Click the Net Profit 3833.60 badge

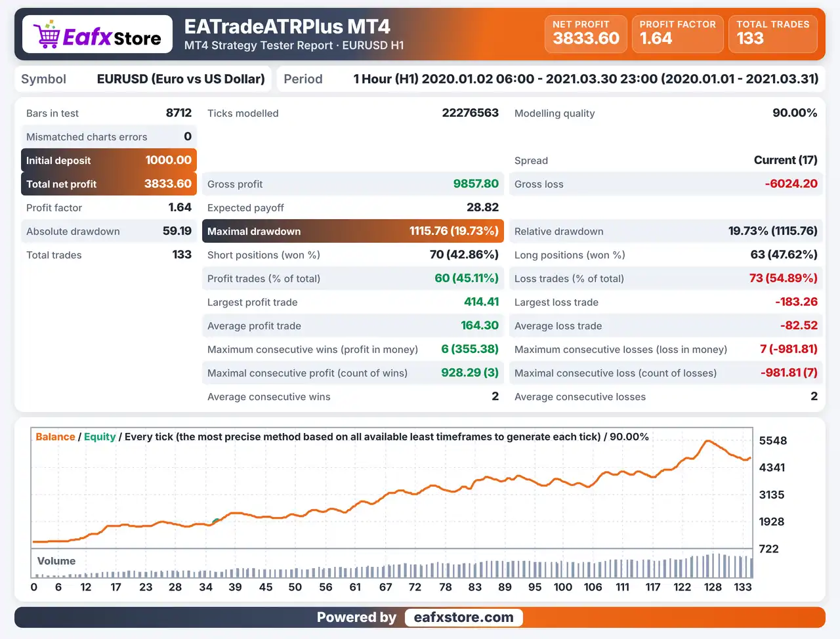(x=585, y=33)
